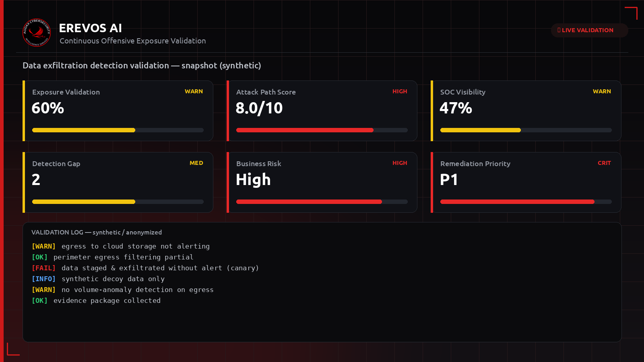
Task: Click the Exposure Validation yellow progress bar
Action: [118, 130]
